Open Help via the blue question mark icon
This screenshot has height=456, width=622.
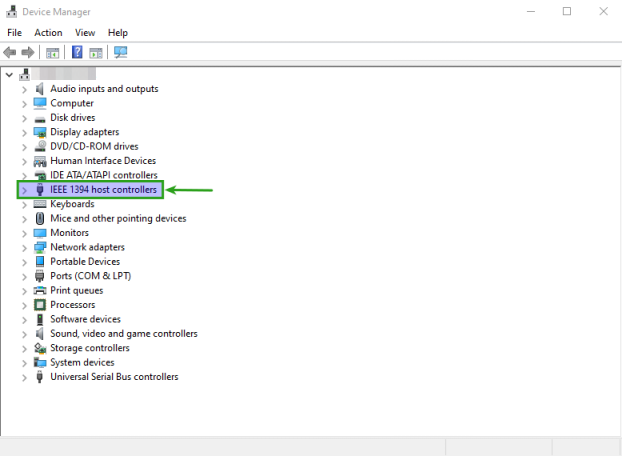[x=77, y=52]
